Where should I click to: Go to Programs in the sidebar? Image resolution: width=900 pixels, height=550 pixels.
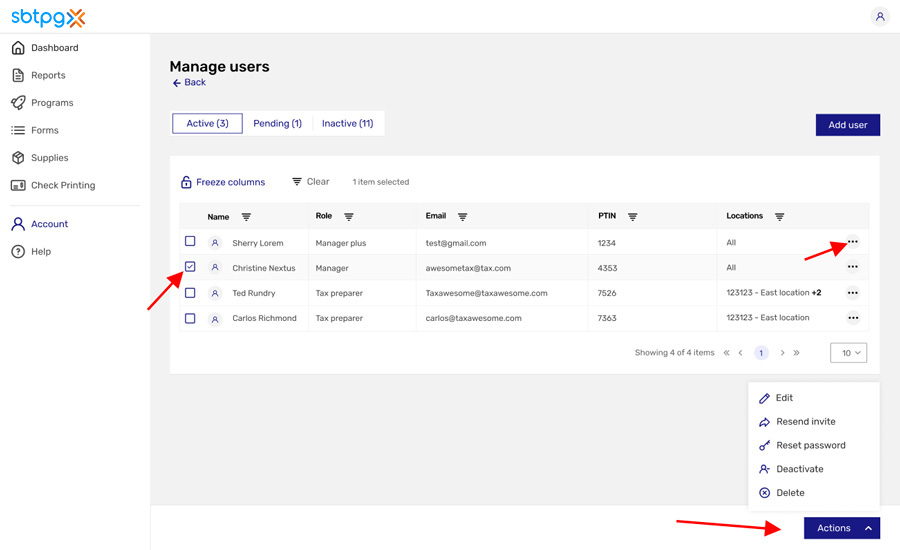42,103
